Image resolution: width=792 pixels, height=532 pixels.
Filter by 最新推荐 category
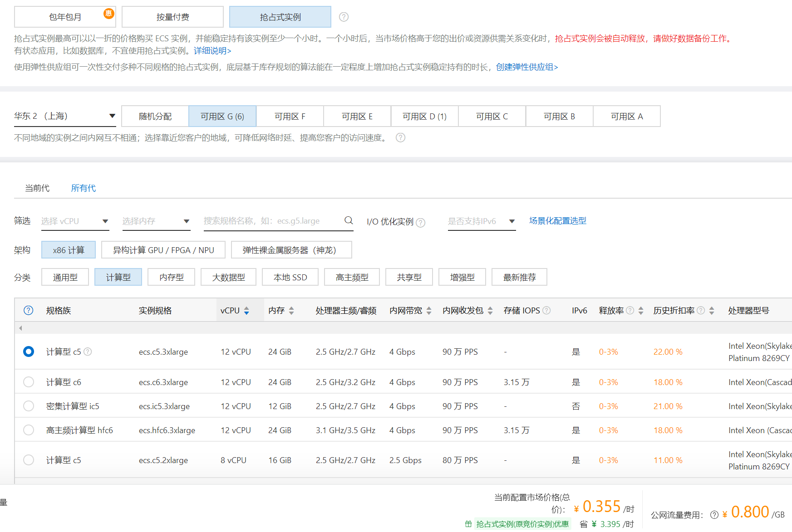[519, 277]
